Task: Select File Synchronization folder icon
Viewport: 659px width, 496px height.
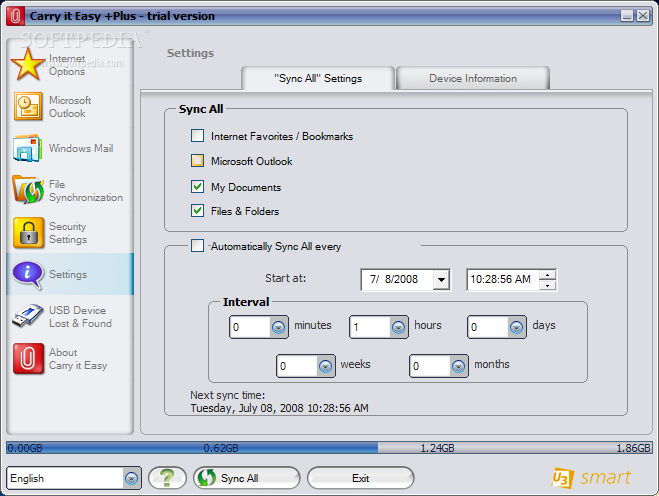Action: click(28, 190)
